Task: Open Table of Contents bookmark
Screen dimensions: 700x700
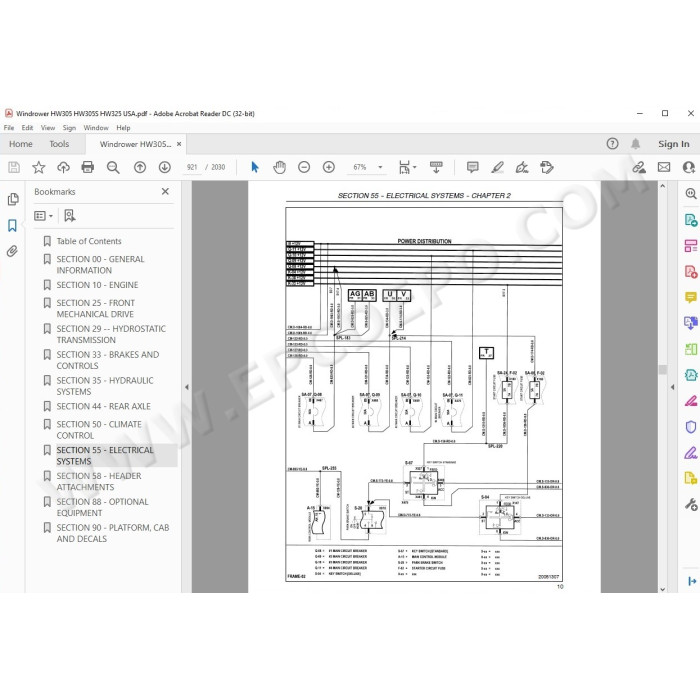Action: point(89,241)
